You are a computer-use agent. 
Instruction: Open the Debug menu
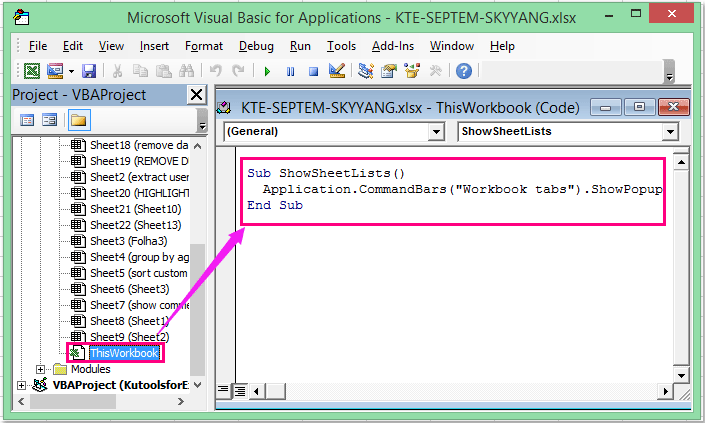coord(256,46)
